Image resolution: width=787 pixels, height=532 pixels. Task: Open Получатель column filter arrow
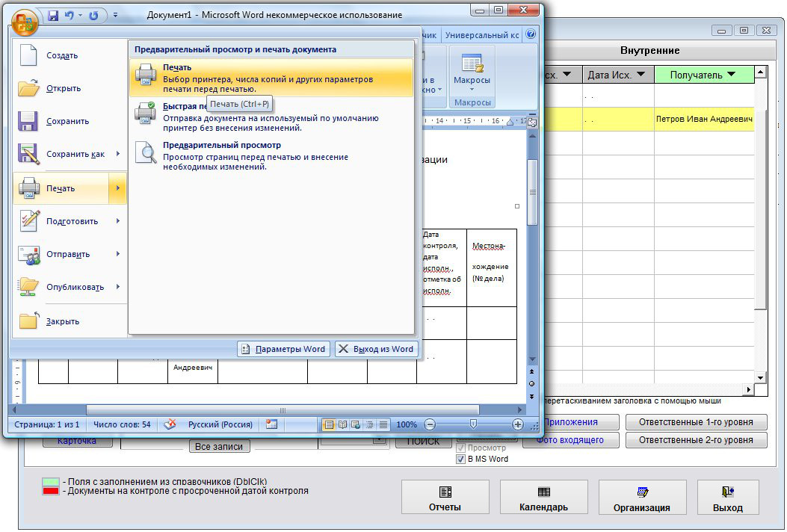(x=731, y=74)
